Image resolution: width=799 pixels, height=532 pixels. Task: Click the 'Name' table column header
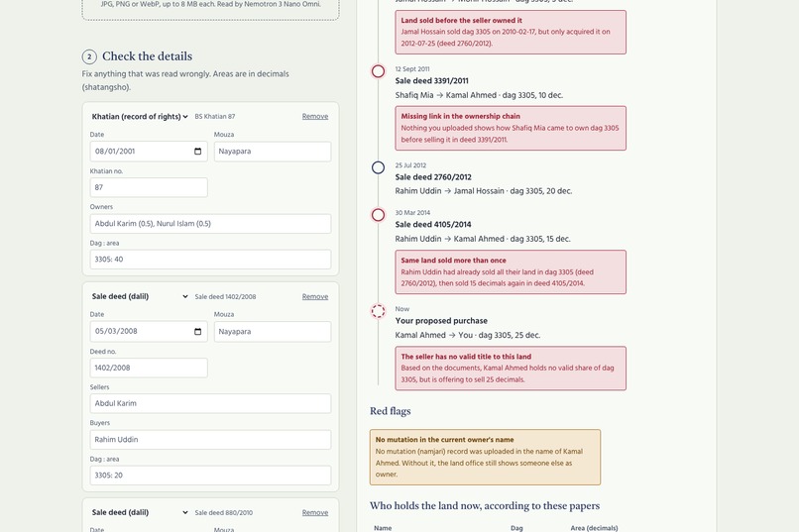pos(383,528)
